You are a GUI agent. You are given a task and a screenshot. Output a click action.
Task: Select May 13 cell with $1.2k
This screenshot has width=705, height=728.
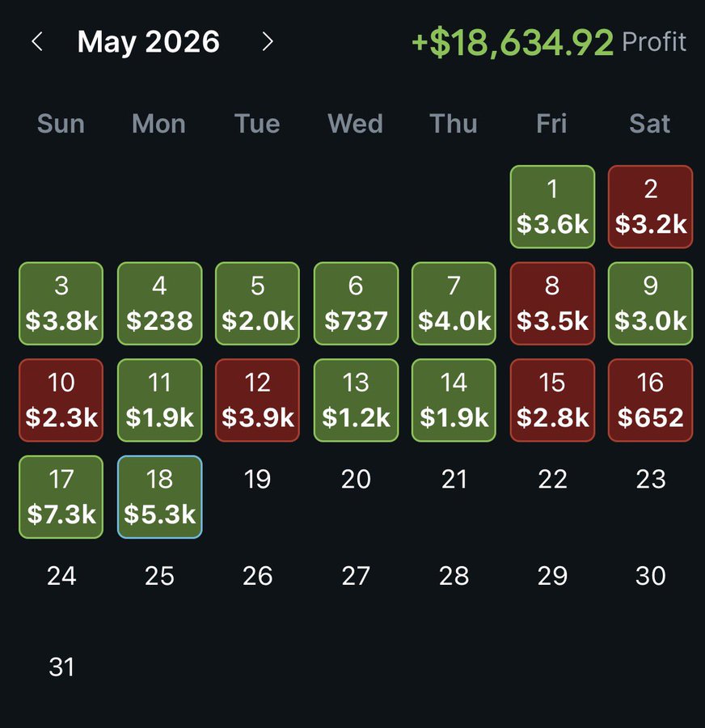356,400
